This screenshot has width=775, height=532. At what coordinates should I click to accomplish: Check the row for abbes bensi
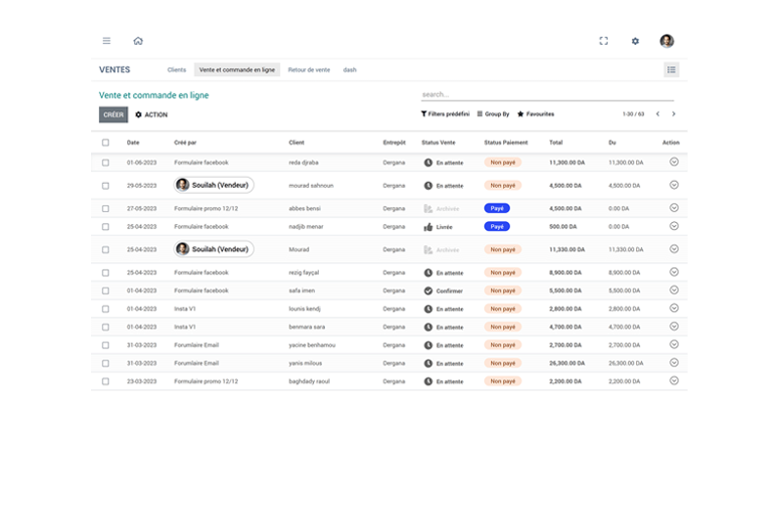[106, 208]
